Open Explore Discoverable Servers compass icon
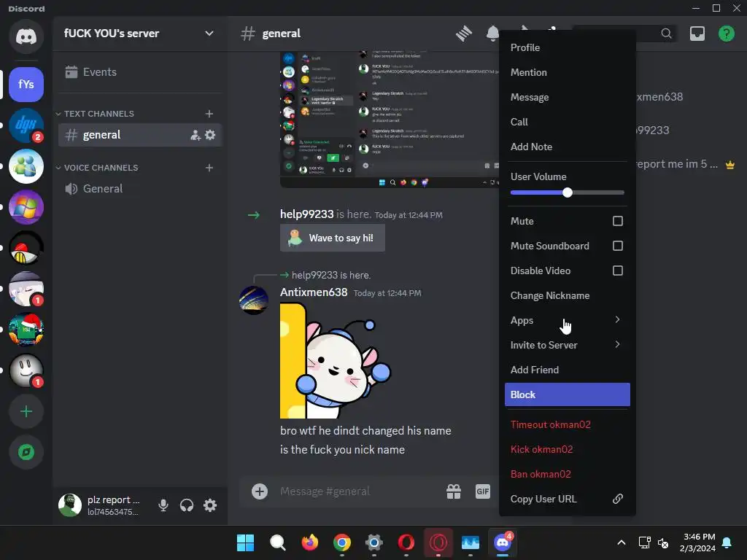This screenshot has width=747, height=560. [26, 452]
